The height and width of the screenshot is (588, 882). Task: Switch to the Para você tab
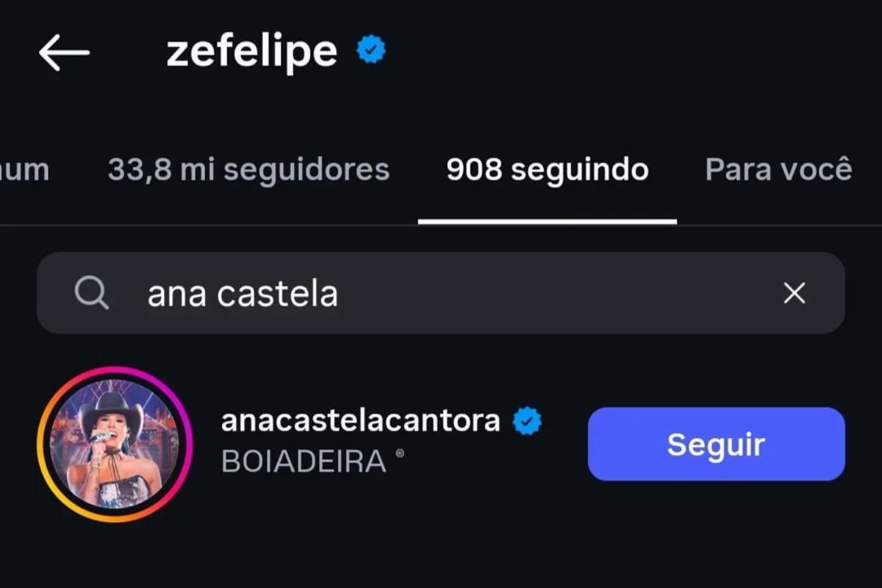778,170
